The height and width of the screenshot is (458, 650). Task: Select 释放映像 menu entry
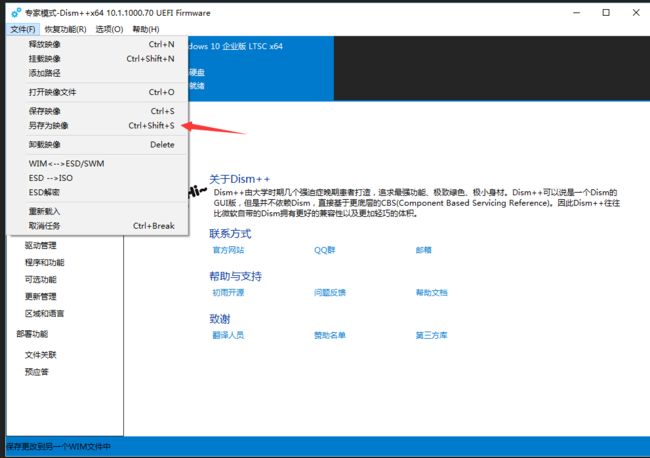(98, 44)
